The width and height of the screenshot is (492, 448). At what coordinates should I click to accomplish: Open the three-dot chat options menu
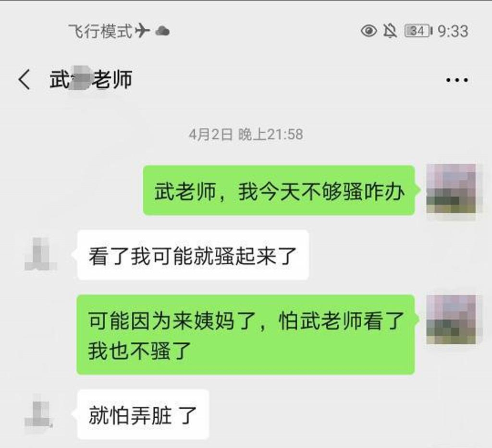tap(457, 80)
